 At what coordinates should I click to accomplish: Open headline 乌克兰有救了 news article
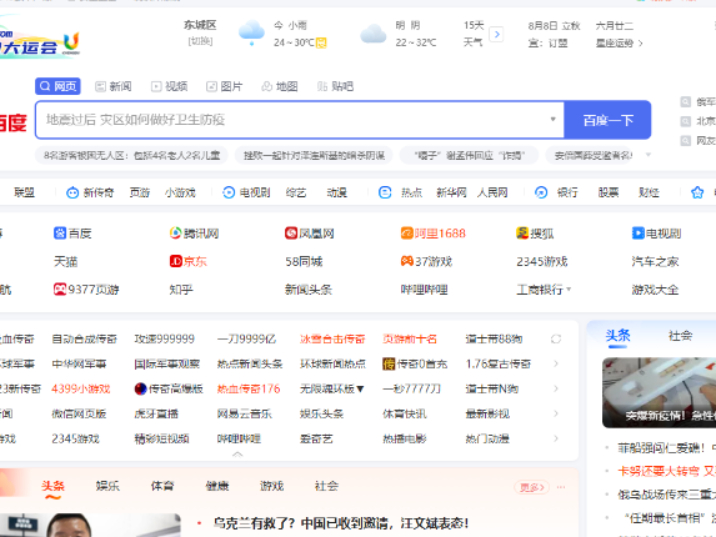tap(341, 523)
